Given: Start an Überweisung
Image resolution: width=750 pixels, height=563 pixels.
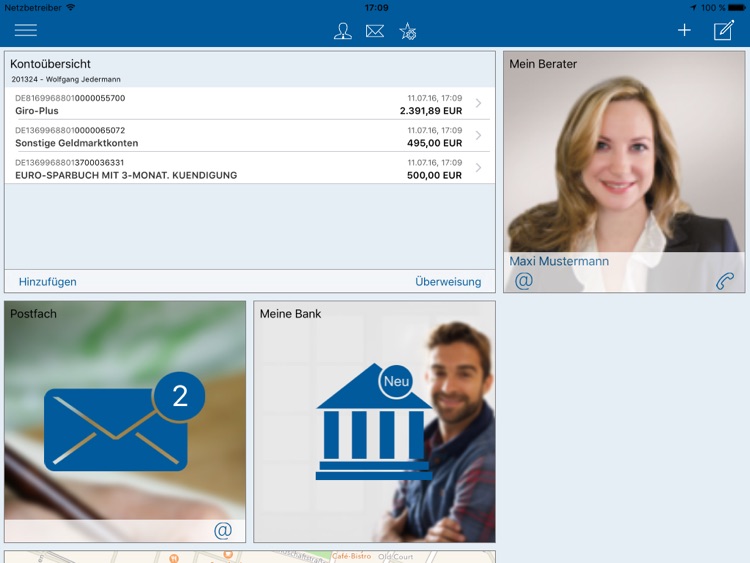Looking at the screenshot, I should tap(448, 282).
